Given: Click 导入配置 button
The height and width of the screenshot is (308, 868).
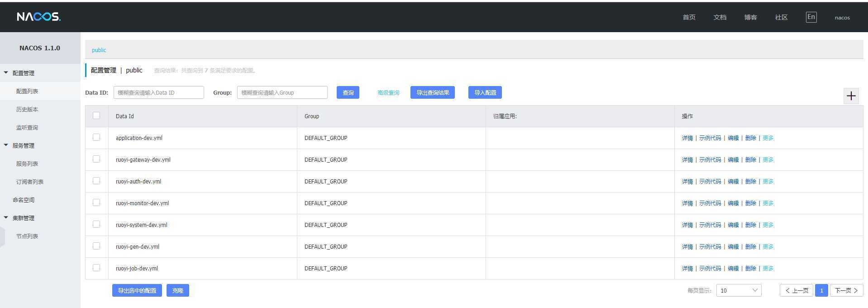Looking at the screenshot, I should tap(485, 92).
